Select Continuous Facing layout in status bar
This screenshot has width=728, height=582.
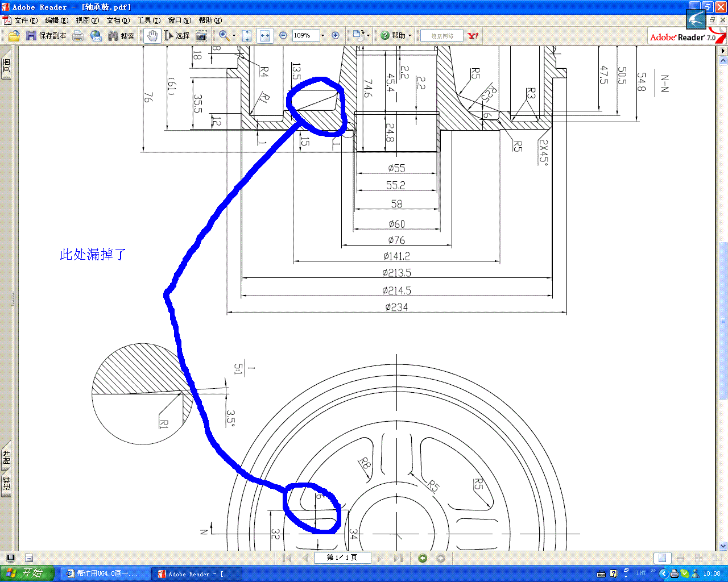pyautogui.click(x=698, y=558)
